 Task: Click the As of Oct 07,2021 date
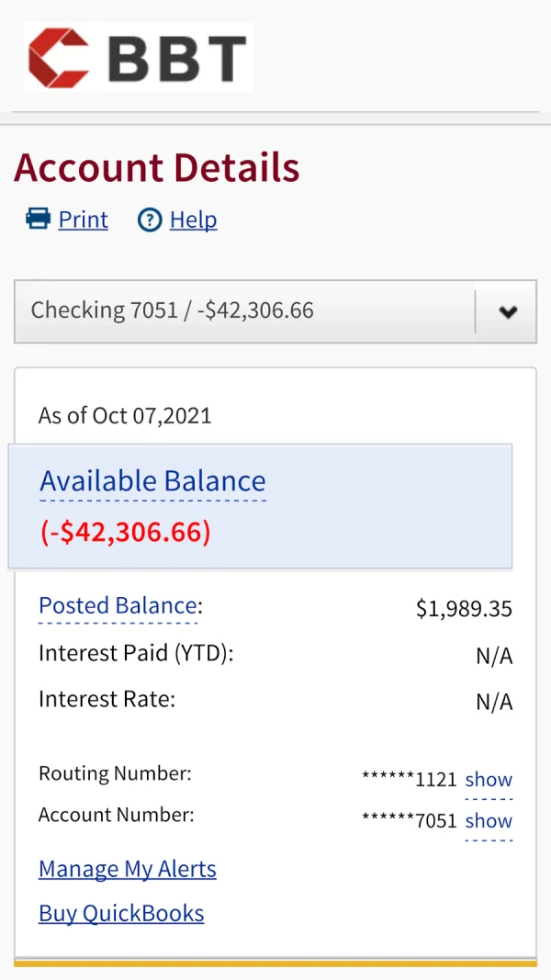click(125, 415)
